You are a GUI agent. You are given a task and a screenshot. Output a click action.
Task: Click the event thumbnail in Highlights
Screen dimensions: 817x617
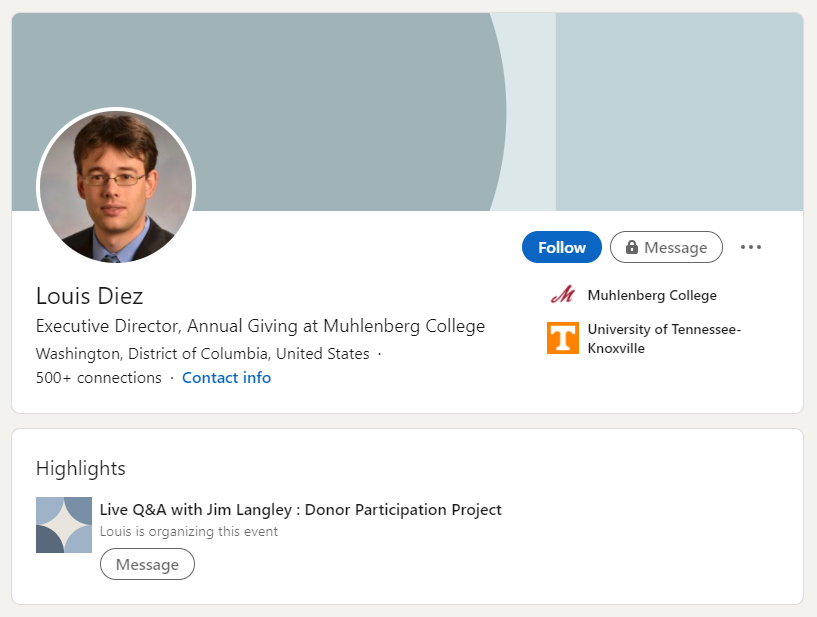[x=64, y=525]
